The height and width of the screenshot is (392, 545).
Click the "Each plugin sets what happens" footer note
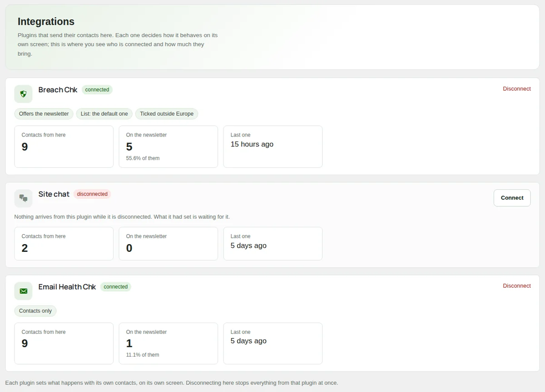172,383
